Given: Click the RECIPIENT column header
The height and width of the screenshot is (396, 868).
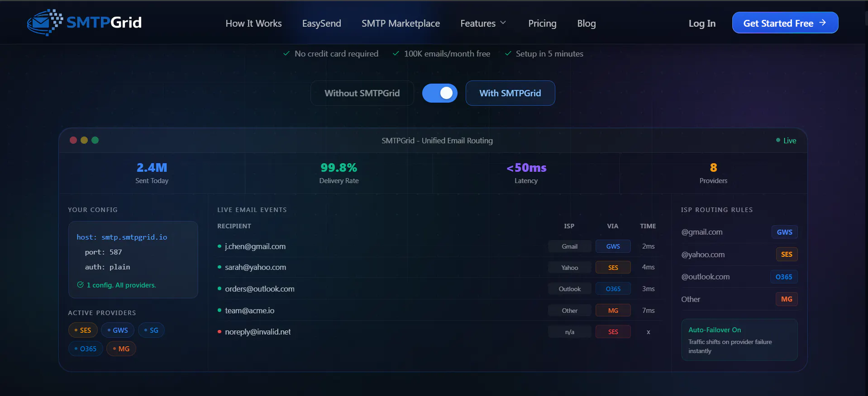Looking at the screenshot, I should coord(234,226).
